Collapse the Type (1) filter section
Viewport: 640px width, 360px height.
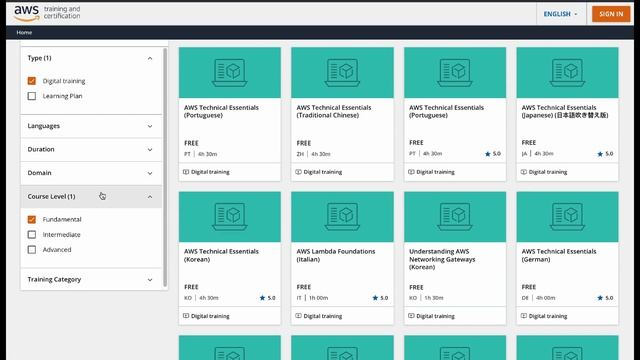pos(90,58)
